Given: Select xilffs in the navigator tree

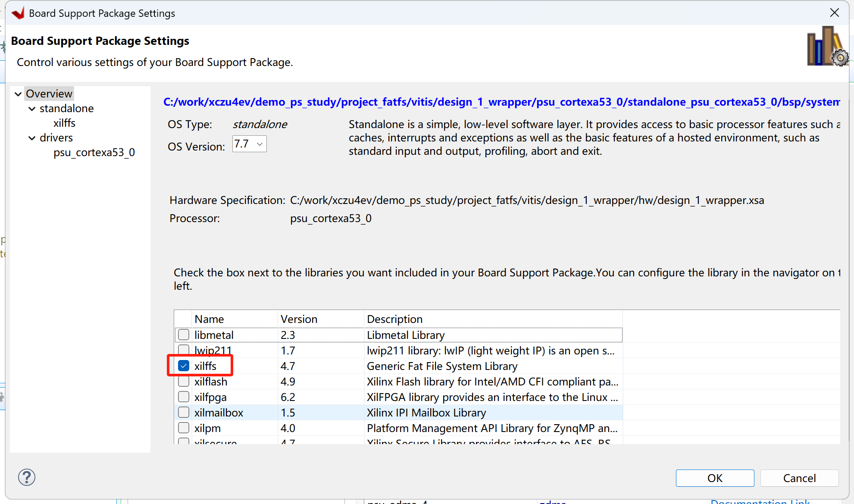Looking at the screenshot, I should coord(64,123).
